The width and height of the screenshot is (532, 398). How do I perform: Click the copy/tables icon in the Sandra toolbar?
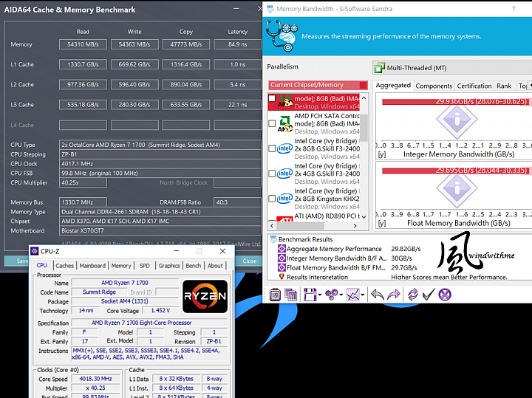pyautogui.click(x=291, y=295)
